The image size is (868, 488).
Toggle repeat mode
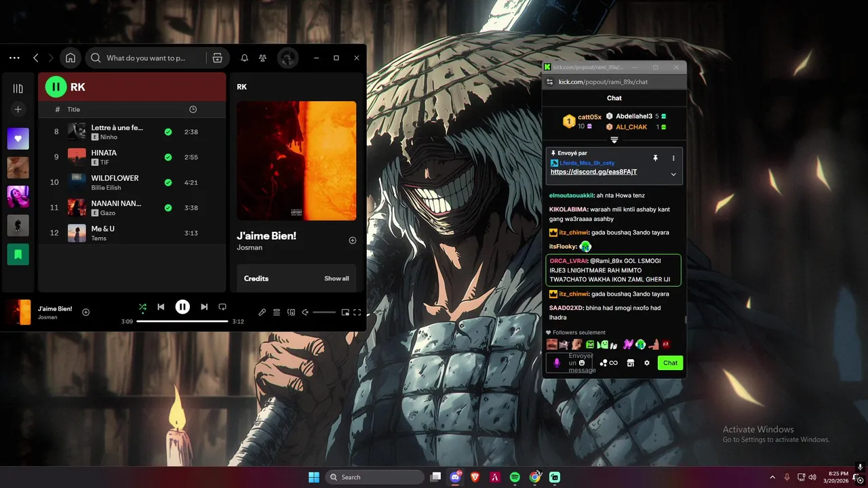tap(222, 307)
